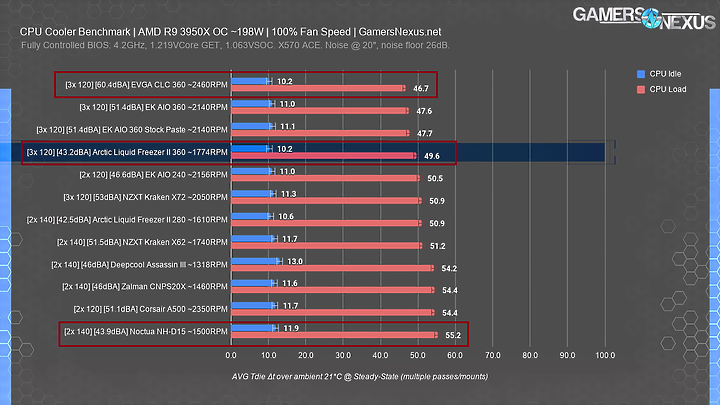The image size is (720, 405).
Task: Select the 'EVGA CLC 360 ~2460RPM' row label
Action: point(146,85)
